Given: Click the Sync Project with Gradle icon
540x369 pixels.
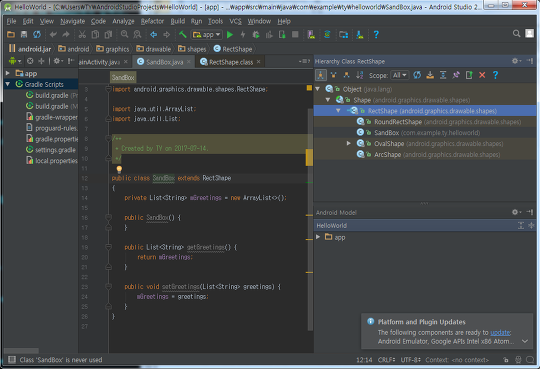Looking at the screenshot, I should click(327, 34).
